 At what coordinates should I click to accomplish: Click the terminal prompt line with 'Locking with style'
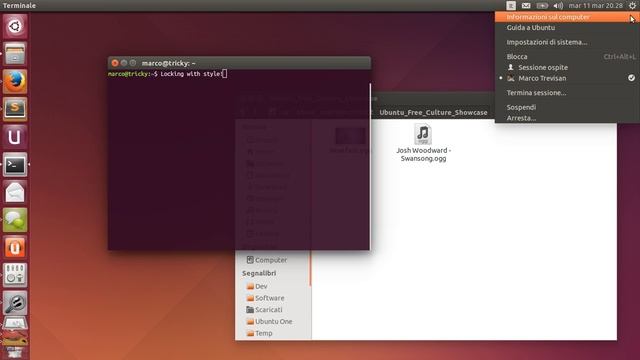(x=167, y=74)
